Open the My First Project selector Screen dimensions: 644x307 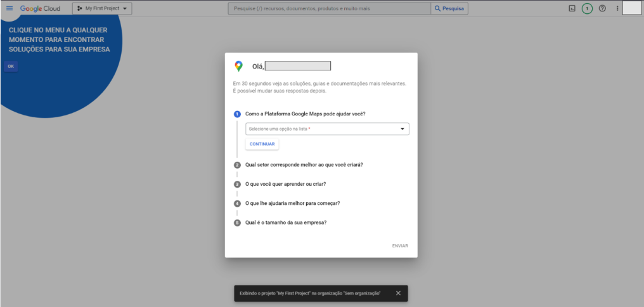[102, 8]
